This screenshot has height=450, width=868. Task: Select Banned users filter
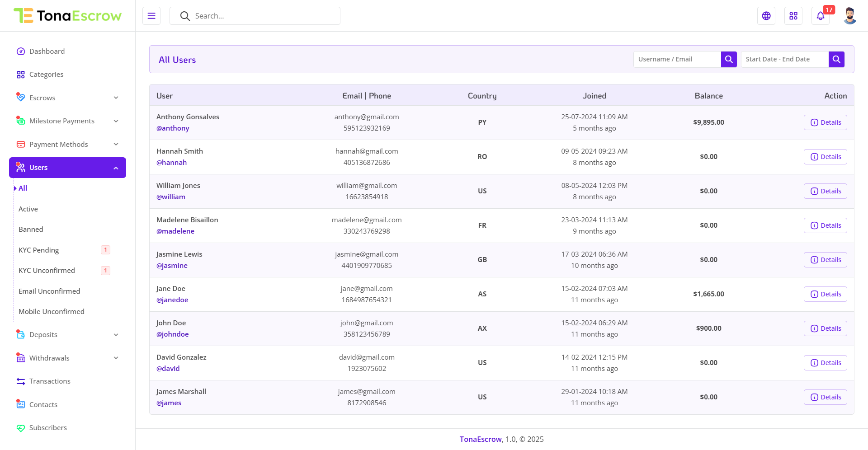[x=31, y=230]
